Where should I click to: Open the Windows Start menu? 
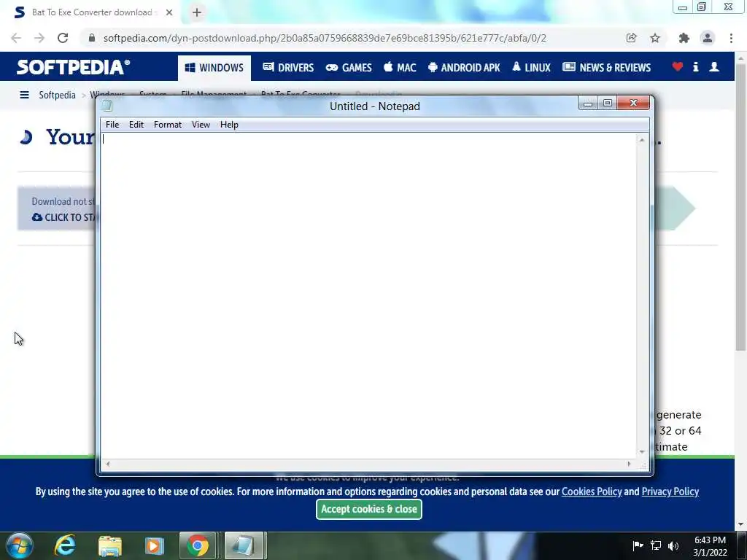[20, 545]
